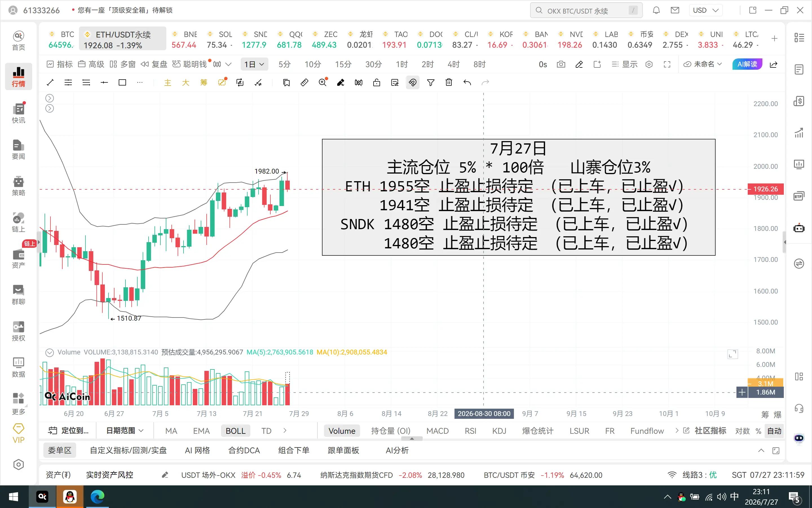This screenshot has width=812, height=508.
Task: Go to 首页 home in sidebar
Action: [x=18, y=40]
